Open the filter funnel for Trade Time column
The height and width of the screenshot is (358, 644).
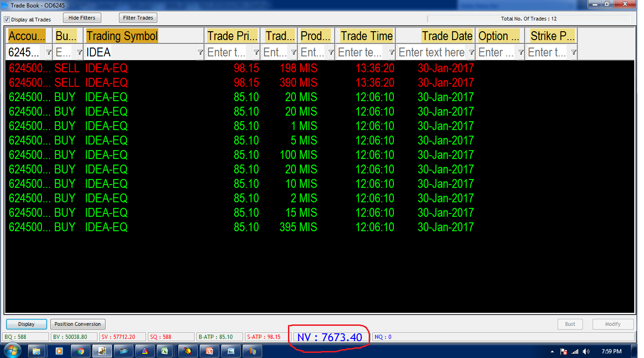392,53
